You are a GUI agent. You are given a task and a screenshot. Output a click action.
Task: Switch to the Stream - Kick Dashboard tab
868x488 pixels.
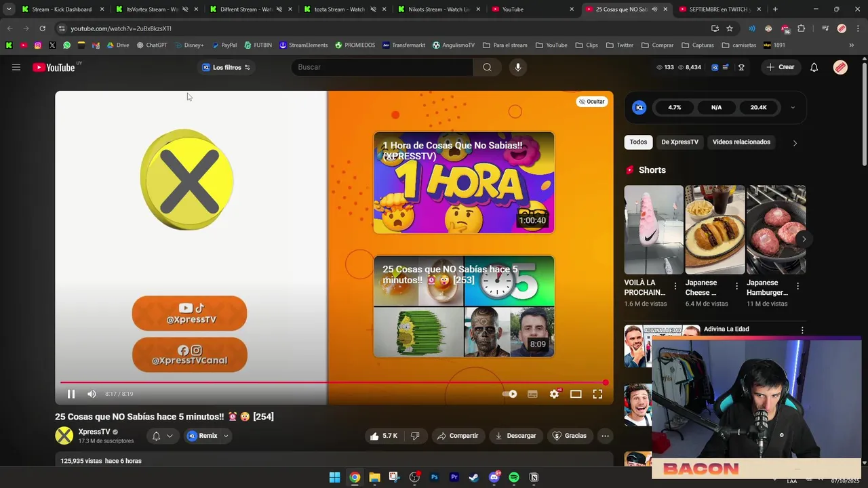pyautogui.click(x=61, y=9)
